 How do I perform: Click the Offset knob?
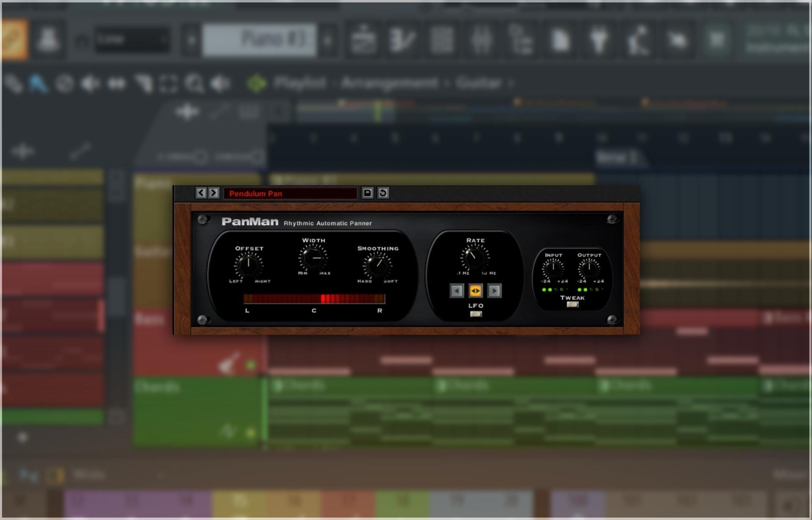[x=249, y=265]
